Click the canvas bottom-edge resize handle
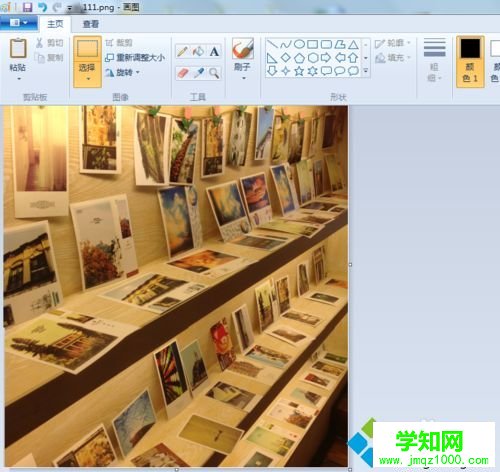The width and height of the screenshot is (500, 472). (x=177, y=469)
